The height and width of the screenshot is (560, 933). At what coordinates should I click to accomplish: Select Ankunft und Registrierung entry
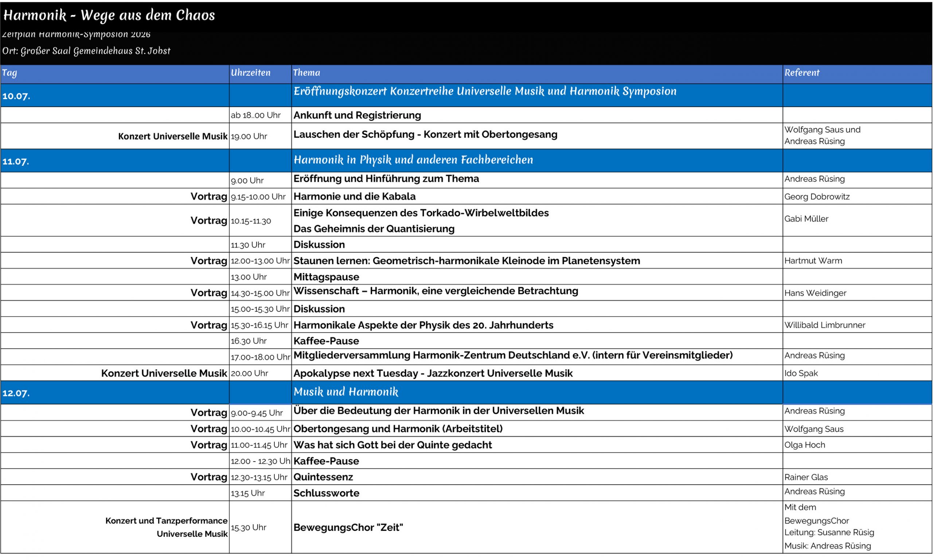click(x=357, y=115)
